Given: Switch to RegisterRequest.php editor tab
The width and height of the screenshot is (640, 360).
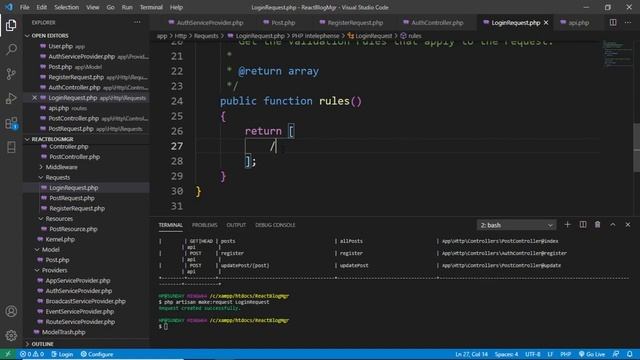Looking at the screenshot, I should click(x=351, y=22).
